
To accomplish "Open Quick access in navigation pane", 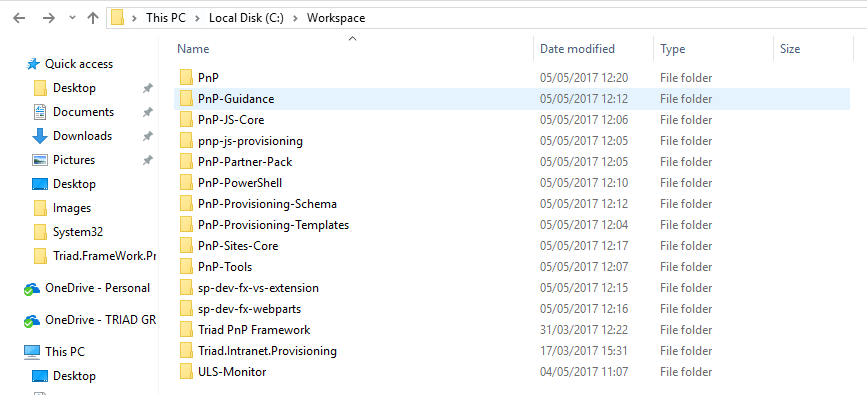I will click(79, 64).
